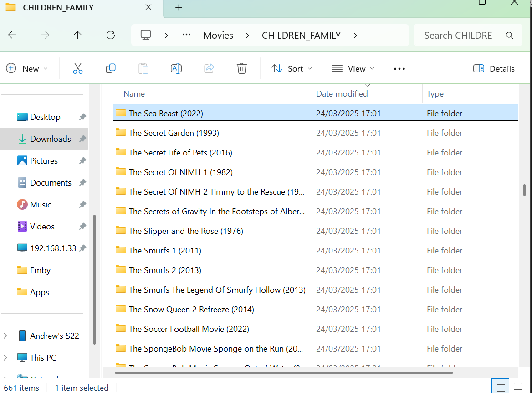The width and height of the screenshot is (532, 393).
Task: Click the Search CHILDREN_FAMILY box
Action: point(458,36)
